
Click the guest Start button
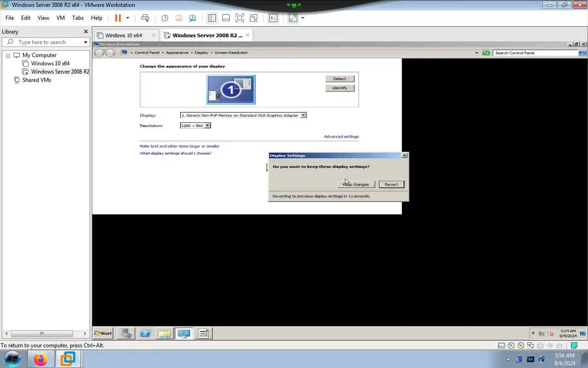tap(103, 333)
